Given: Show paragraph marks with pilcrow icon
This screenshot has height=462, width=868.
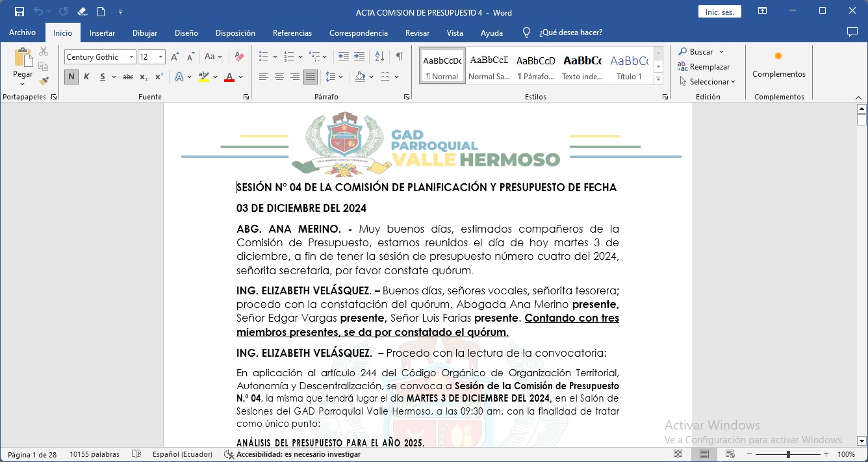Looking at the screenshot, I should click(x=400, y=57).
